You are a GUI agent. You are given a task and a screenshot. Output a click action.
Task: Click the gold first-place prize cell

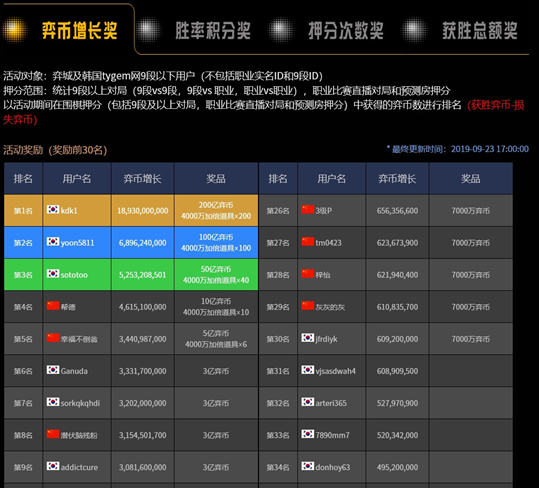pyautogui.click(x=216, y=211)
